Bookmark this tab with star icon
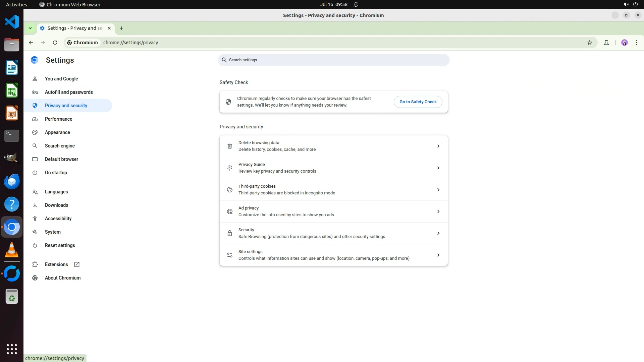644x362 pixels. pyautogui.click(x=590, y=43)
